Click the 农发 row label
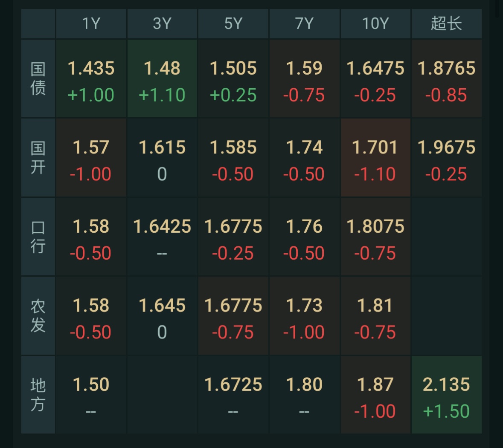The height and width of the screenshot is (448, 503). pos(38,315)
